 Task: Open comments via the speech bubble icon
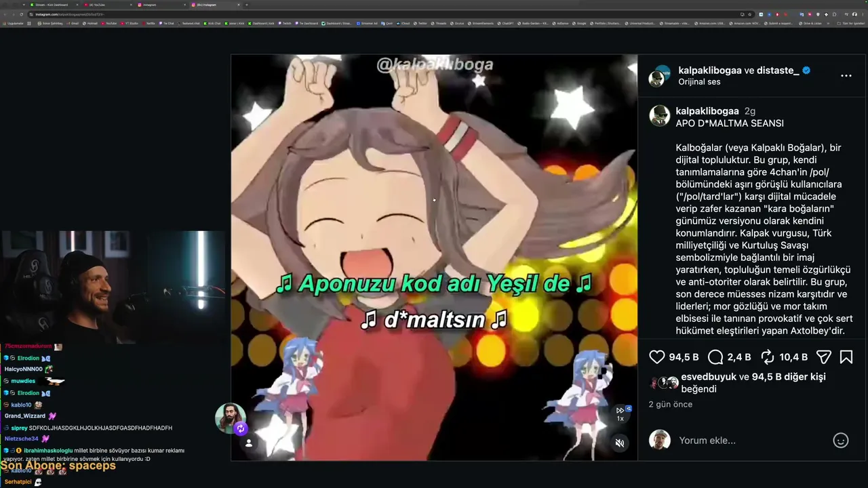715,357
